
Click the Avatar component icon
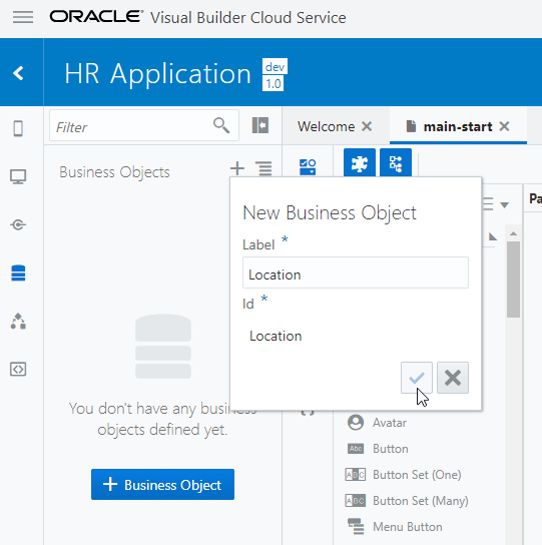355,423
